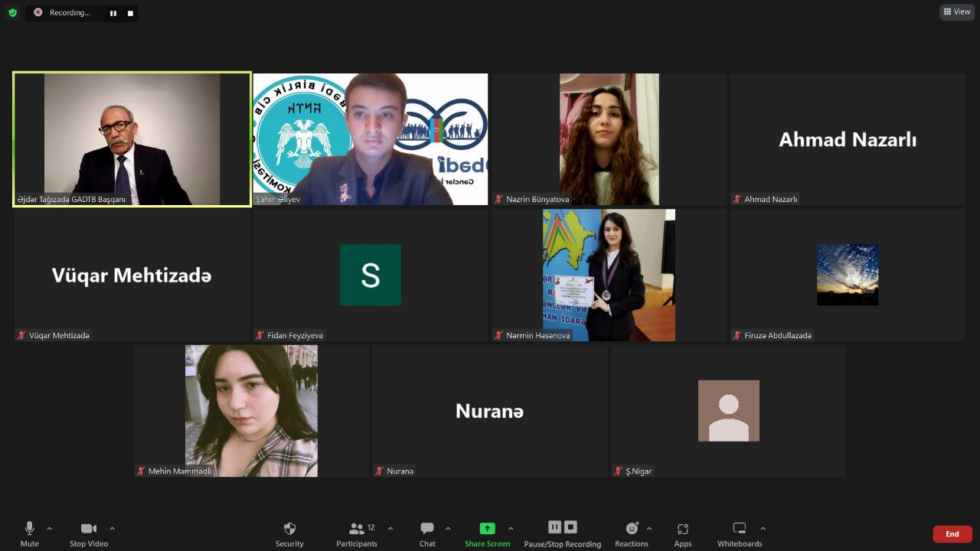
Task: Expand audio options arrow beside Mute
Action: click(50, 529)
